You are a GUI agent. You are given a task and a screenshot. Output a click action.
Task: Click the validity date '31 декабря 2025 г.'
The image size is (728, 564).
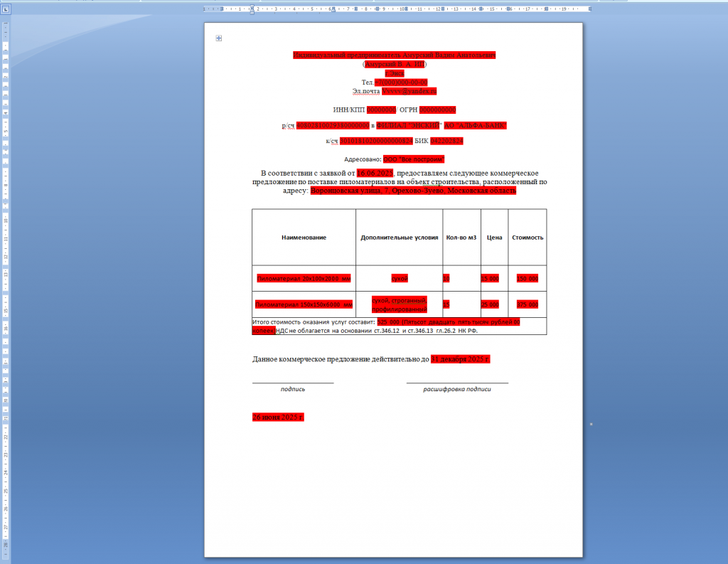[x=460, y=359]
